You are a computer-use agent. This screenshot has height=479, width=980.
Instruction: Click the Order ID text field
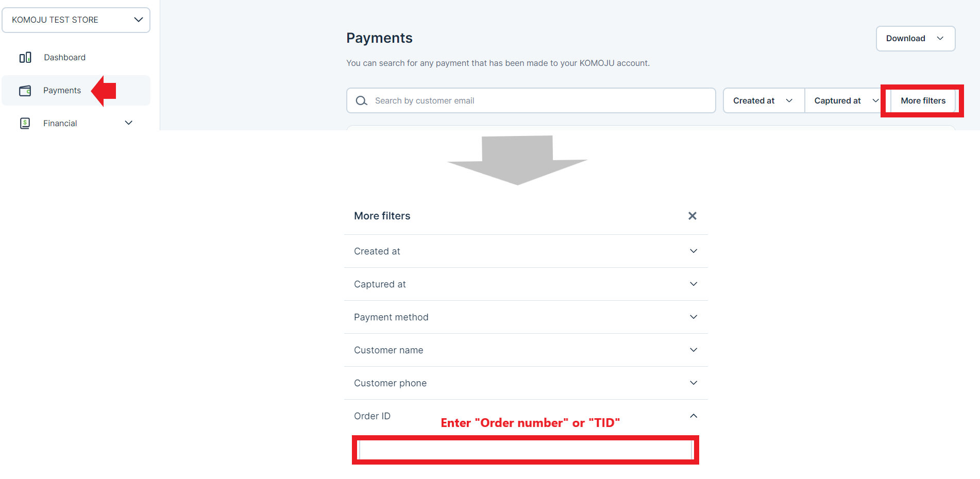525,450
